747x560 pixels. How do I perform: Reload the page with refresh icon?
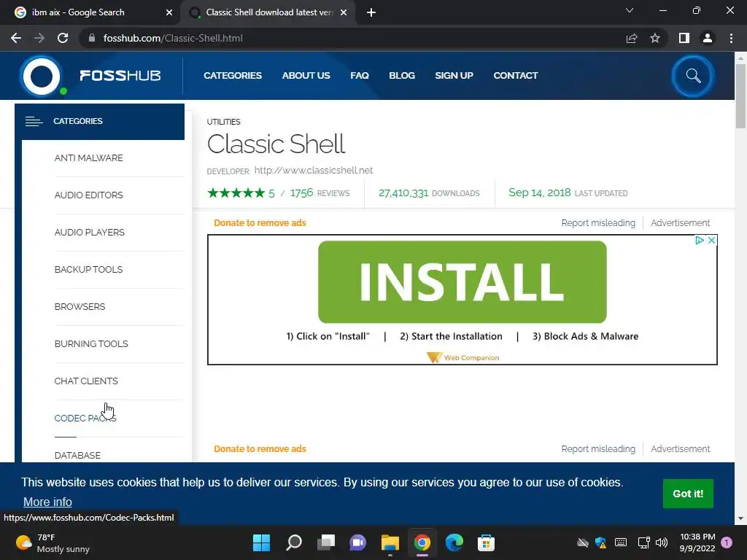[63, 38]
